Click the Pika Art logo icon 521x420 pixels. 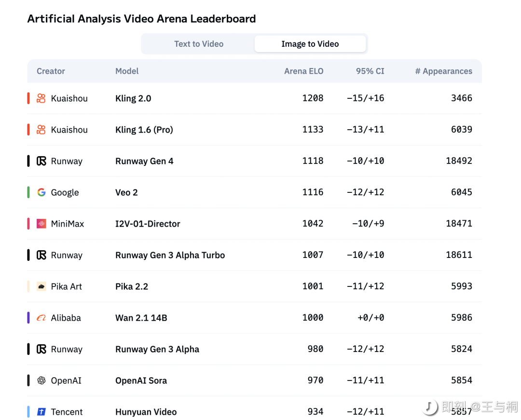pyautogui.click(x=41, y=286)
